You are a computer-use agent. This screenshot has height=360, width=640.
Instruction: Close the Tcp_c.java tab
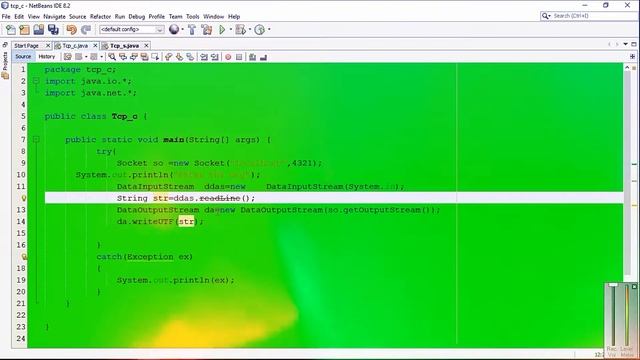95,46
